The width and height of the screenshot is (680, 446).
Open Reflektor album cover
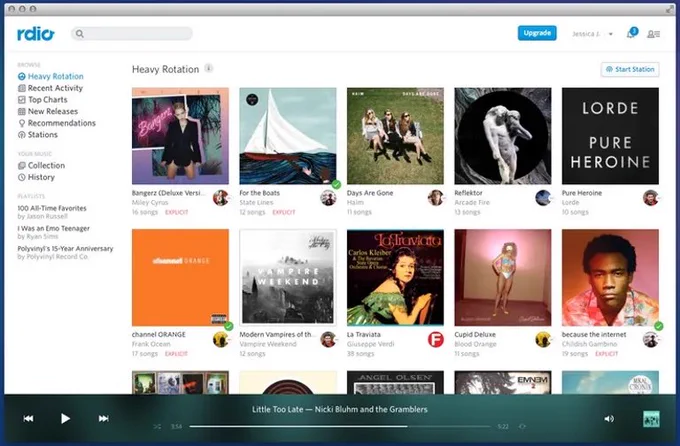[x=503, y=136]
